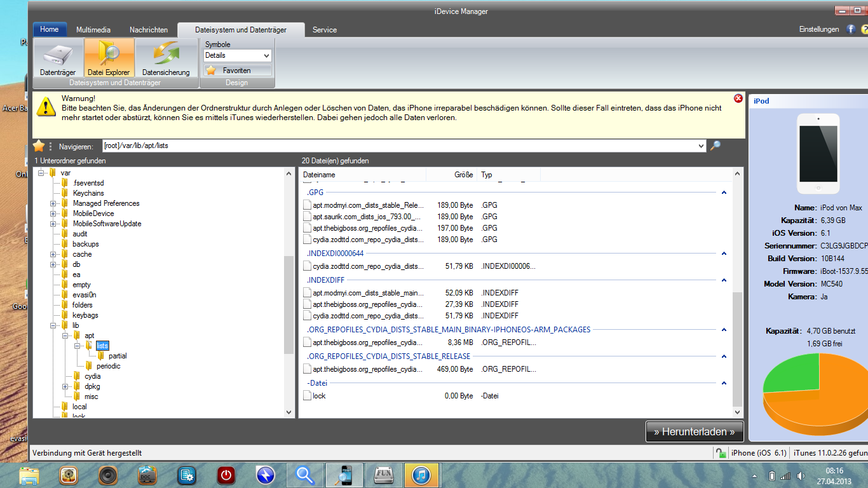868x488 pixels.
Task: Click the yellow warning triangle icon
Action: 46,107
